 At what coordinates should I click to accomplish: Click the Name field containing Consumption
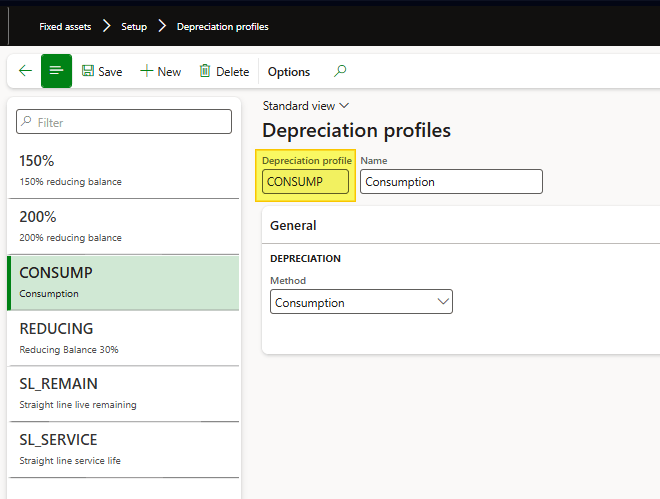(451, 182)
